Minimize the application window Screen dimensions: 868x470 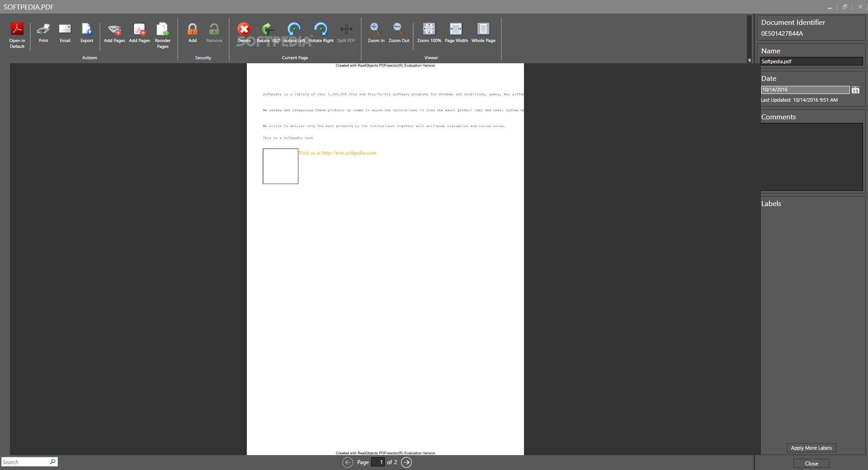[x=830, y=7]
